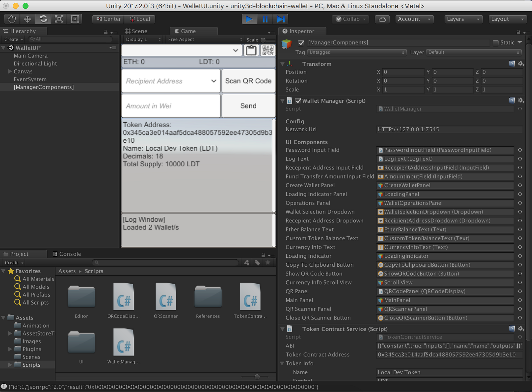Click the QR code icon in Game view
Screen dimensions: 532x392
(x=268, y=50)
